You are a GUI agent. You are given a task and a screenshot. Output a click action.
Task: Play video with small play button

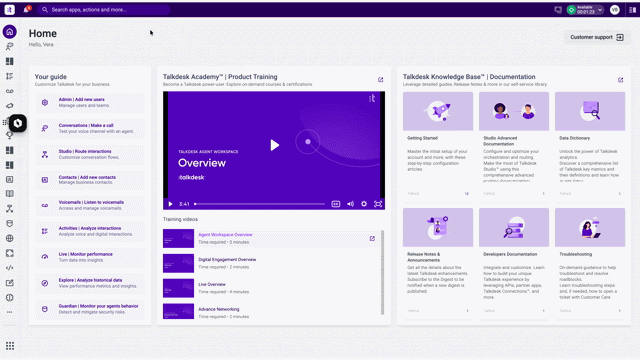click(x=171, y=204)
